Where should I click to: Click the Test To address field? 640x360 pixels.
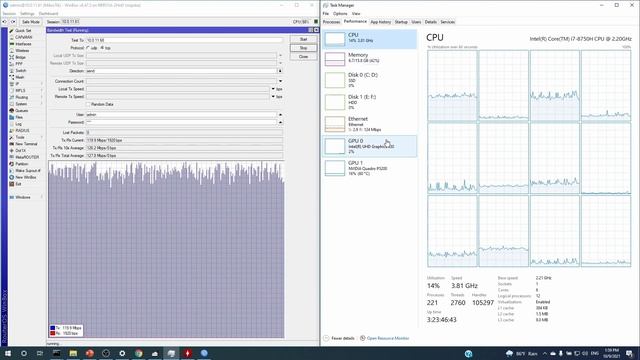(184, 40)
